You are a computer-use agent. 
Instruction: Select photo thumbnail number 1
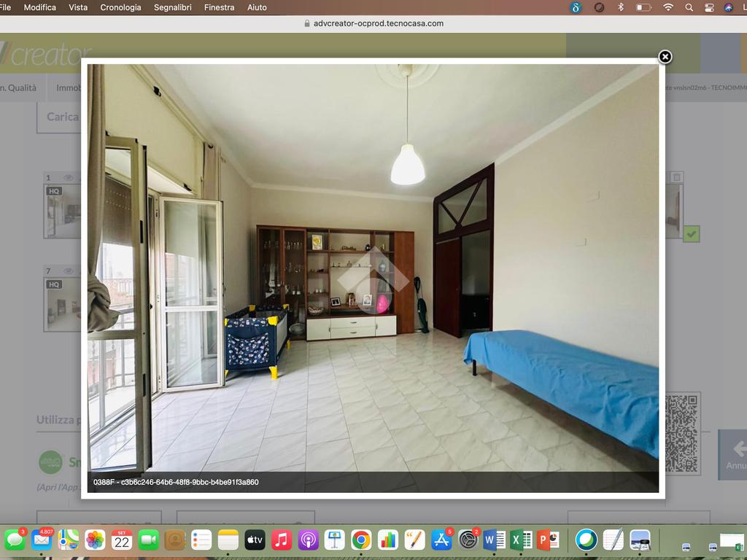63,211
